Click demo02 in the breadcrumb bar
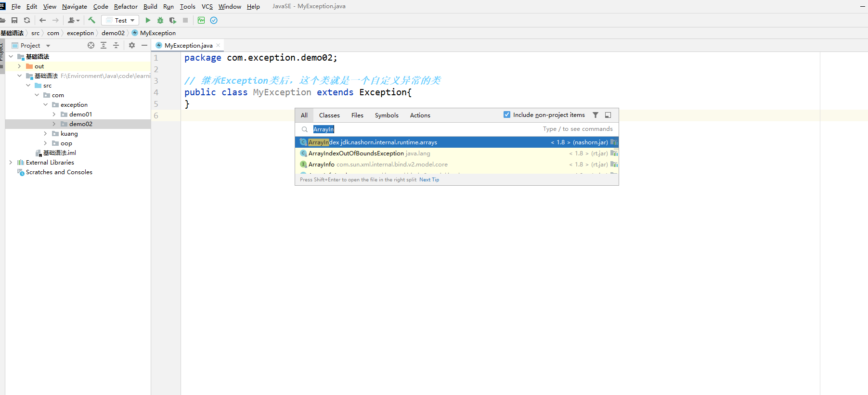The height and width of the screenshot is (395, 868). (113, 33)
